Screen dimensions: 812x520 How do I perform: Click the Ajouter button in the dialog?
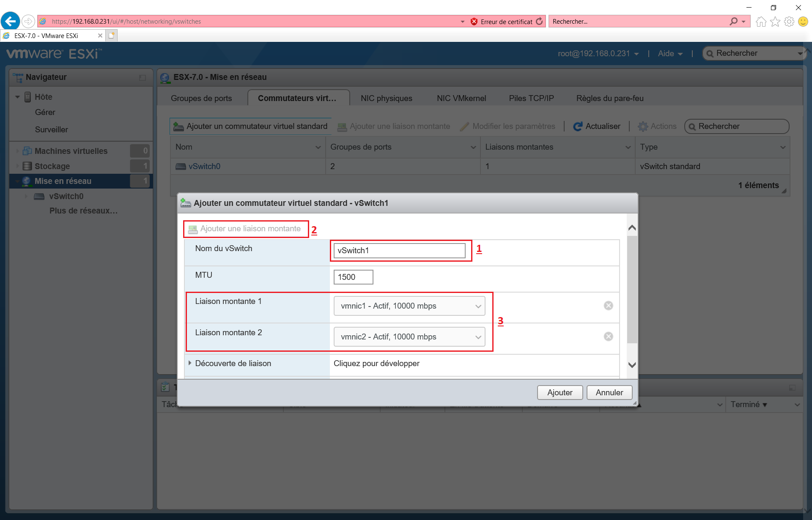point(560,392)
